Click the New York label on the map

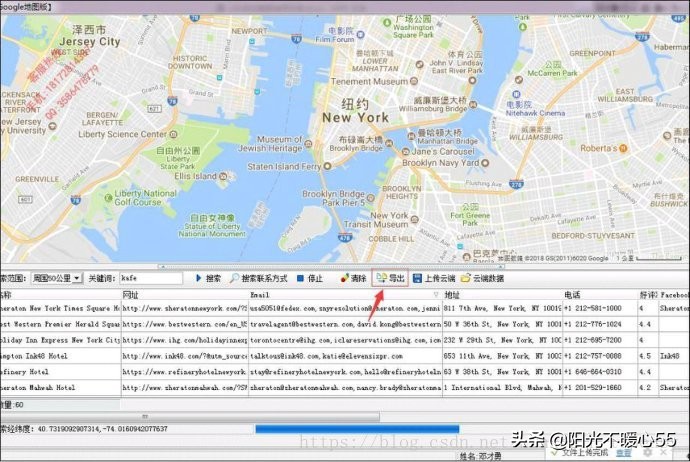tap(356, 117)
